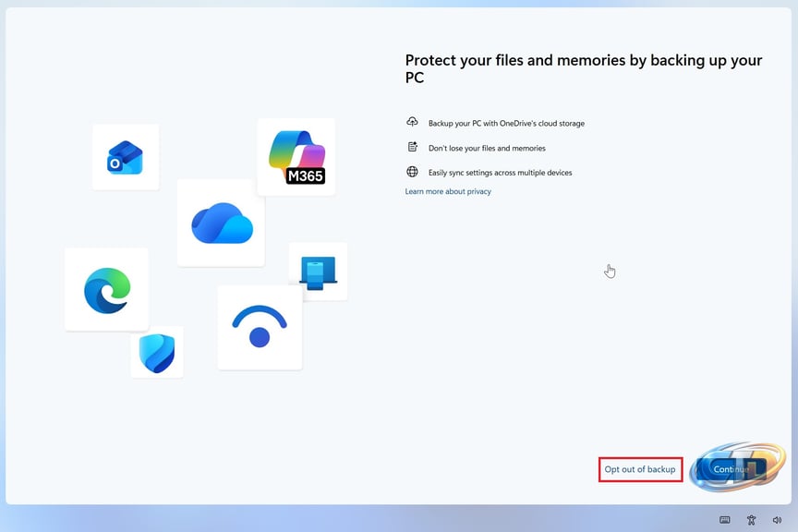The width and height of the screenshot is (798, 532).
Task: Click the document icon beside the files and memories text
Action: pos(412,147)
